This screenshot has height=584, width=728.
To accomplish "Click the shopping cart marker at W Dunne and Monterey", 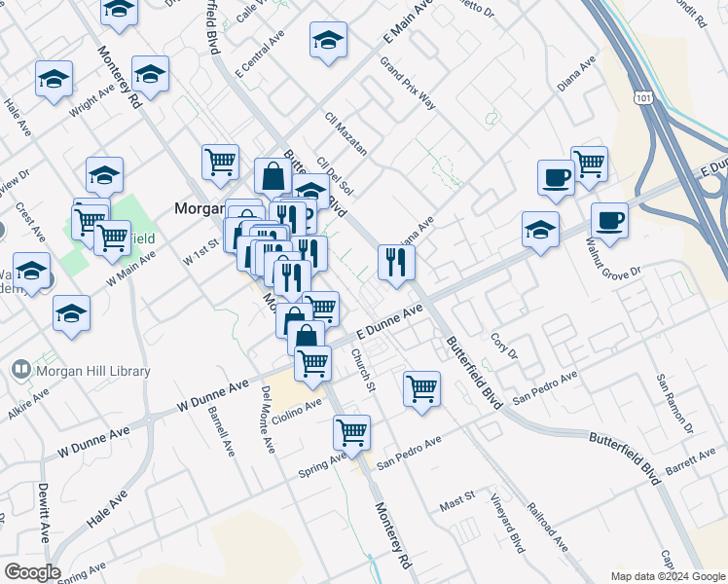I will 313,366.
